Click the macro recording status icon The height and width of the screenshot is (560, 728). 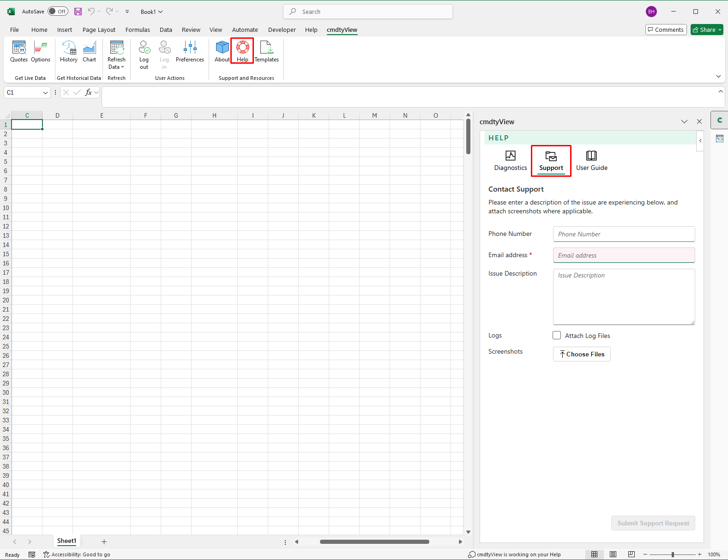point(32,554)
